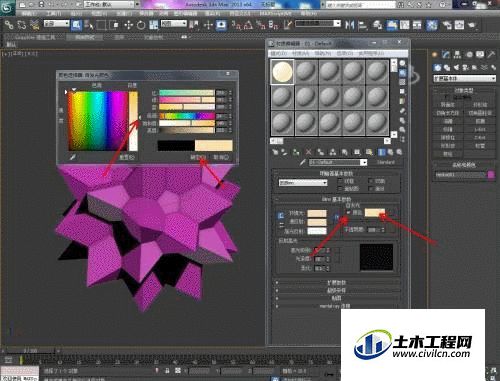Select the first material sample sphere
This screenshot has width=500, height=381.
282,72
